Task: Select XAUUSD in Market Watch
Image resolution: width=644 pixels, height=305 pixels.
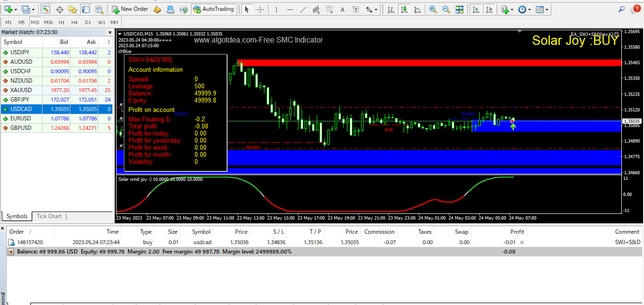Action: 57,90
